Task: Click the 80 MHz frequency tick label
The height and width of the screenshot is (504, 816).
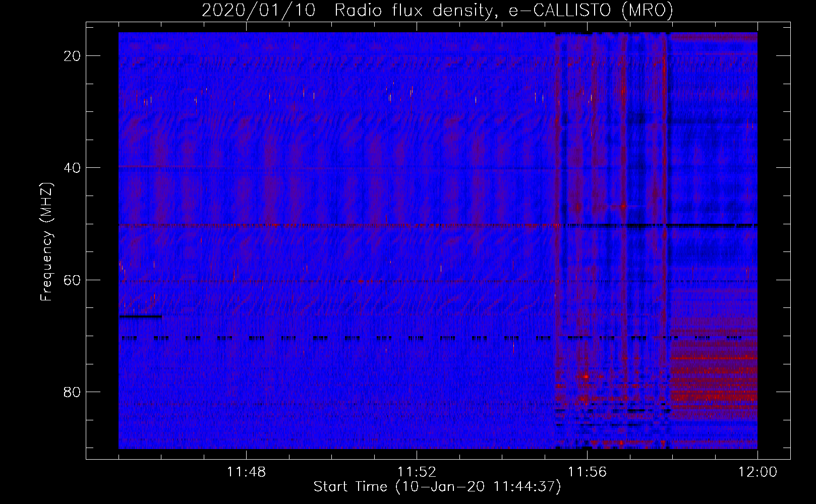Action: pos(73,392)
